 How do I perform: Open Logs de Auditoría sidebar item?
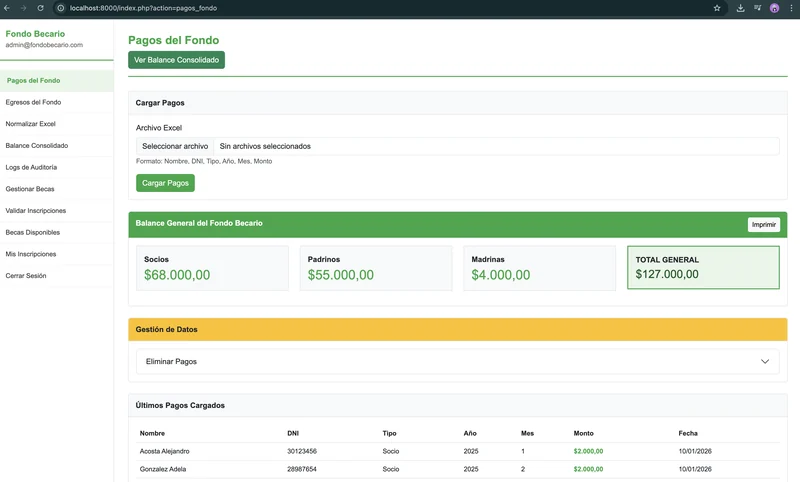57,167
